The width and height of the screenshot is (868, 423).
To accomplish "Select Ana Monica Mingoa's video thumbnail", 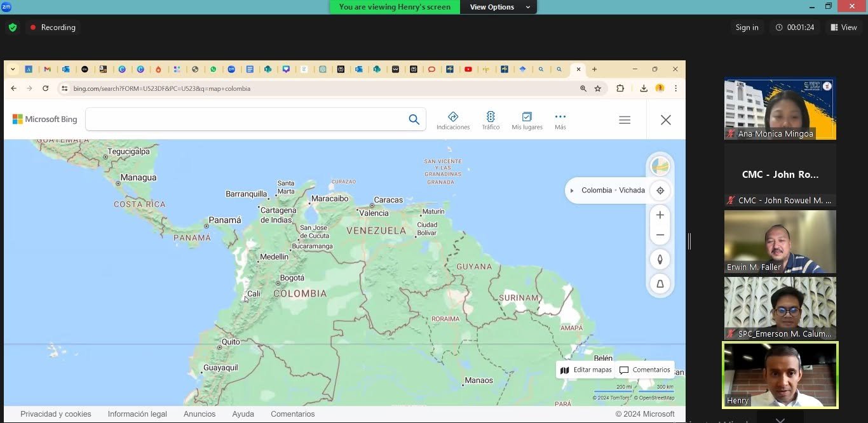I will tap(780, 109).
